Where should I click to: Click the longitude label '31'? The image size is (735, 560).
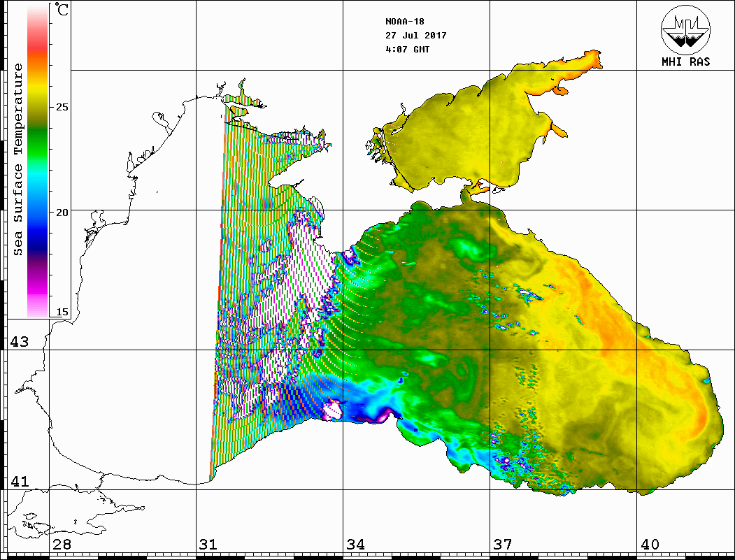point(208,545)
